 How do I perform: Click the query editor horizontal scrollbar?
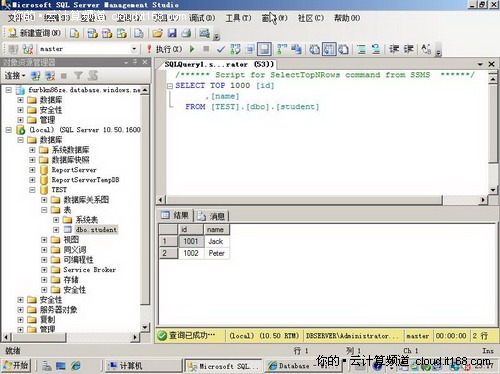(x=322, y=200)
